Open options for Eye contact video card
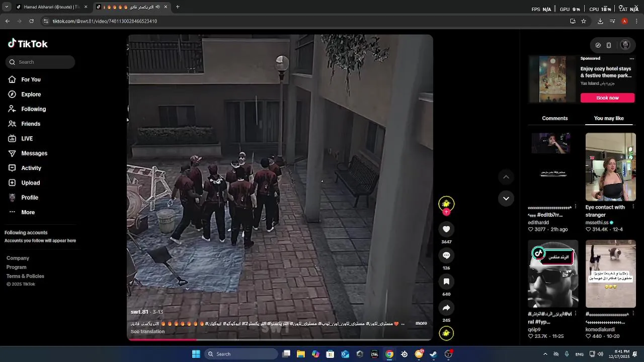The image size is (644, 362). [633, 207]
